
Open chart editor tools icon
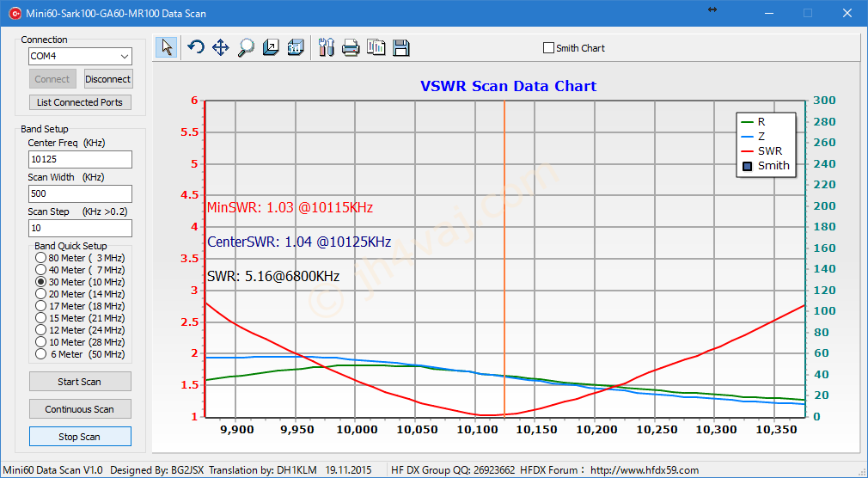click(327, 47)
